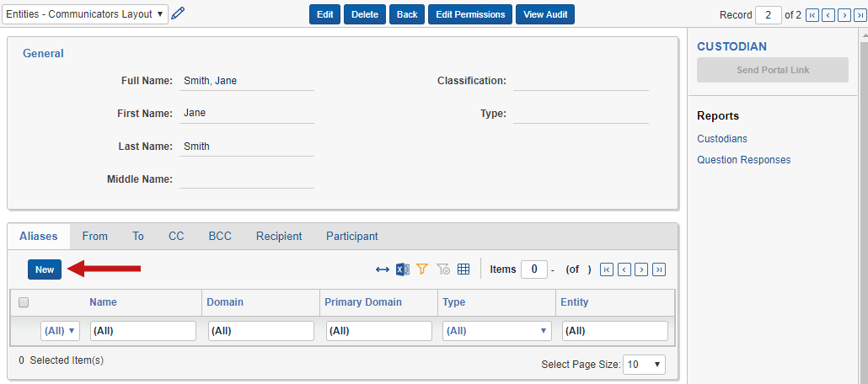The height and width of the screenshot is (384, 868).
Task: Click the General section heading
Action: (43, 53)
